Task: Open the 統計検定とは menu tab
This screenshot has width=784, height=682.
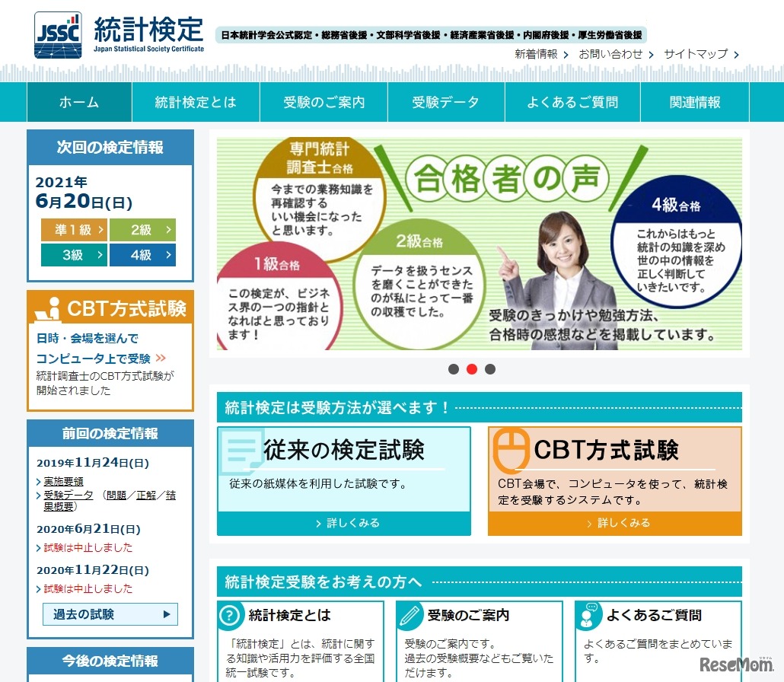Action: pyautogui.click(x=196, y=102)
